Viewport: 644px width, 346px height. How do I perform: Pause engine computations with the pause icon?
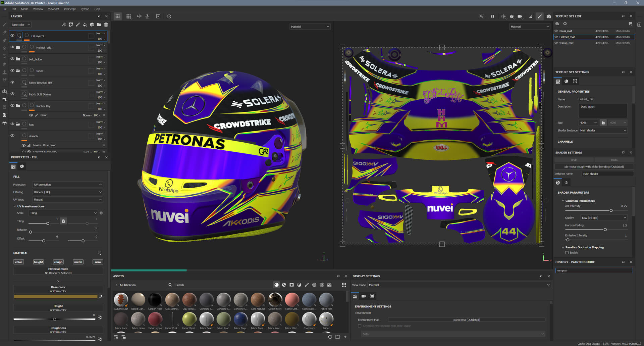click(x=492, y=16)
